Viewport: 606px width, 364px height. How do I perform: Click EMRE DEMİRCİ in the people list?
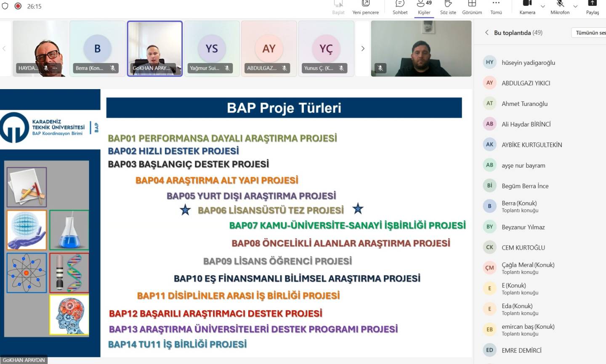(x=521, y=350)
